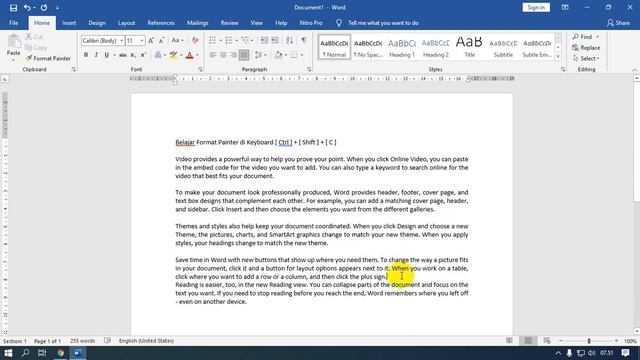Apply red font color

tap(189, 55)
